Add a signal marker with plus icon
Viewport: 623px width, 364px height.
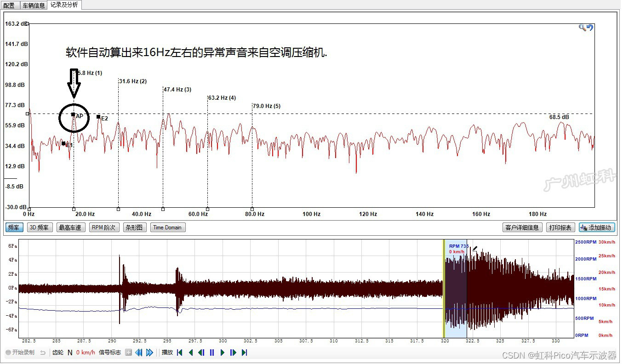[x=128, y=353]
